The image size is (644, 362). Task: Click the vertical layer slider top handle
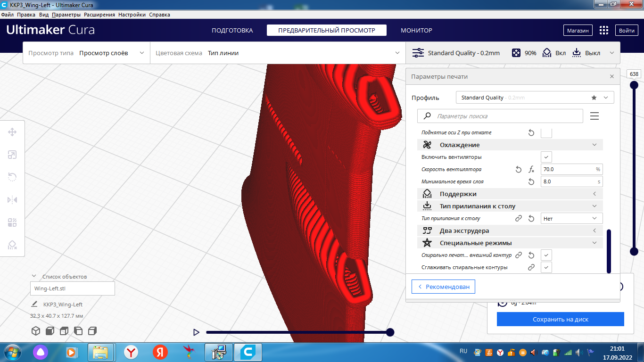click(x=634, y=85)
